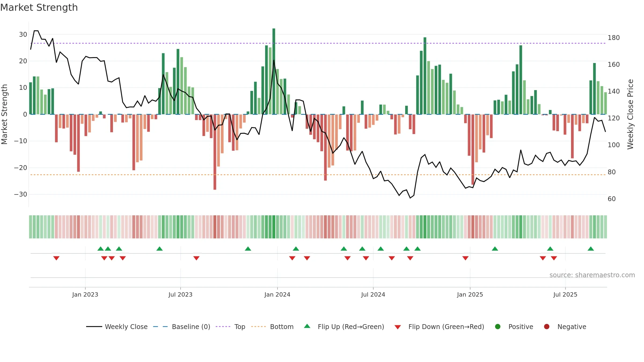The height and width of the screenshot is (362, 644).
Task: Click the flip-up triangle after Jan 2025
Action: point(495,249)
